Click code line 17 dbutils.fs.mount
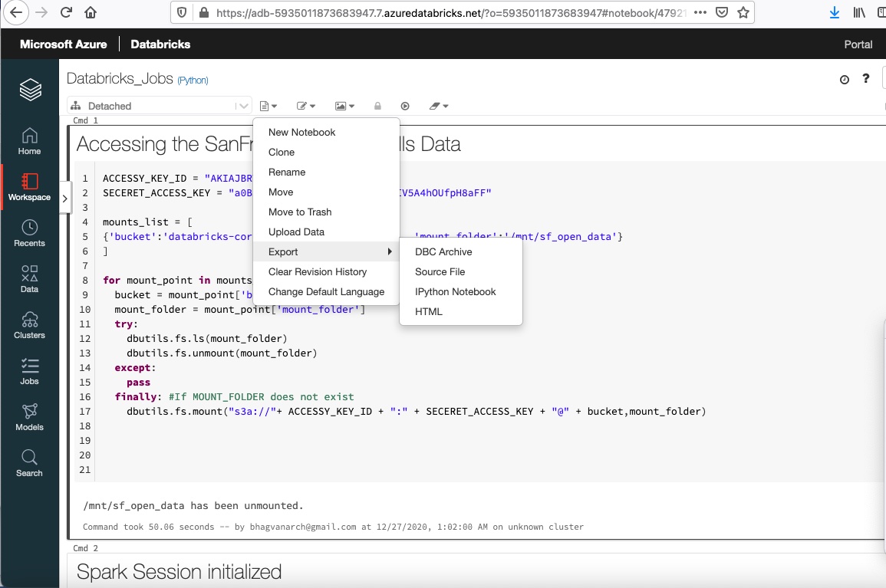This screenshot has height=588, width=886. pos(416,411)
